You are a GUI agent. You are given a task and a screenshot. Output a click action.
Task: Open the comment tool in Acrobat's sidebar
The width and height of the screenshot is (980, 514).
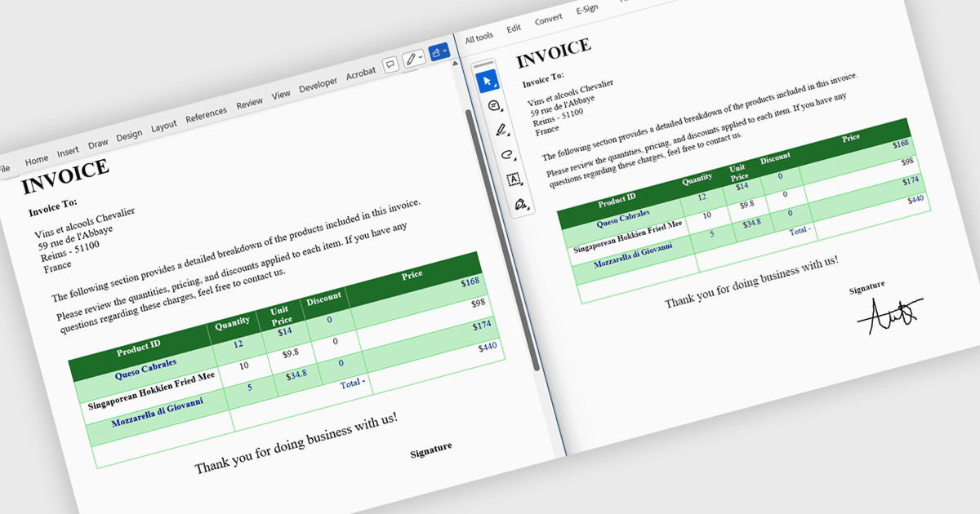tap(493, 106)
